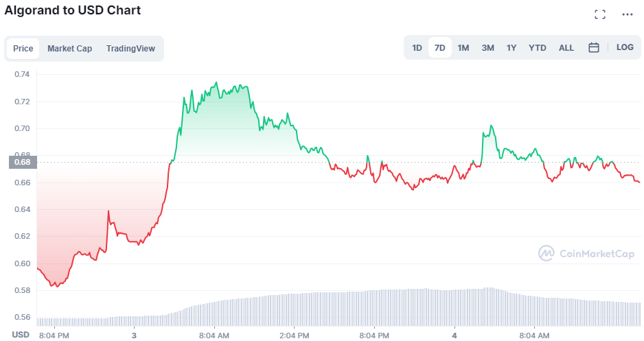The width and height of the screenshot is (644, 341).
Task: Open the calendar date range picker
Action: pos(593,47)
